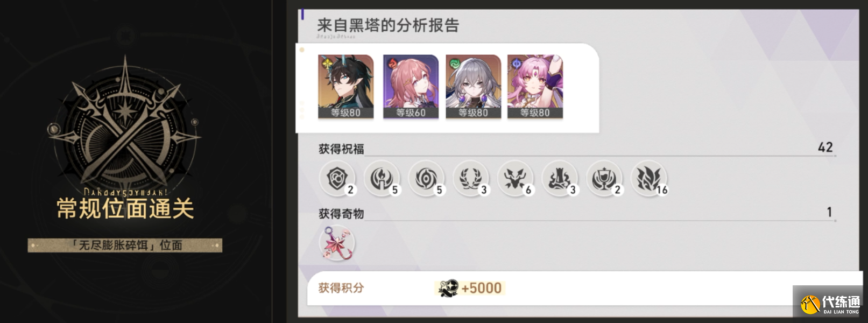This screenshot has width=868, height=323.
Task: Click the Preservation blessing icon with count 2
Action: tap(337, 178)
